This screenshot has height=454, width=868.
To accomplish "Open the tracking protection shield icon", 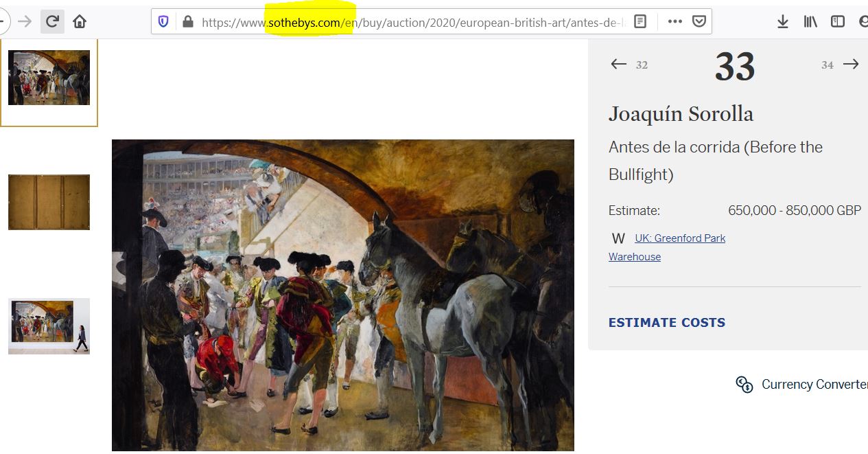I will 163,21.
